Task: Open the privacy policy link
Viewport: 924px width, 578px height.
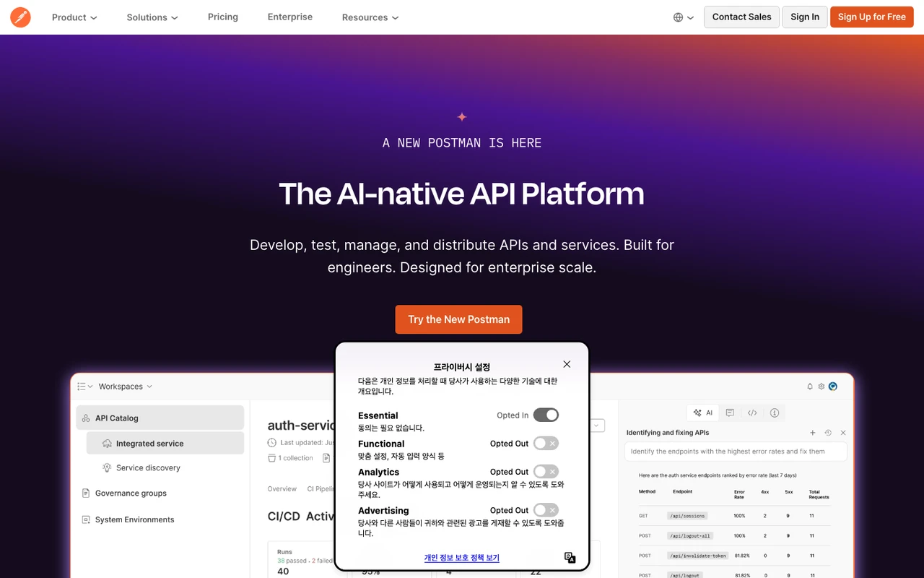Action: coord(462,558)
